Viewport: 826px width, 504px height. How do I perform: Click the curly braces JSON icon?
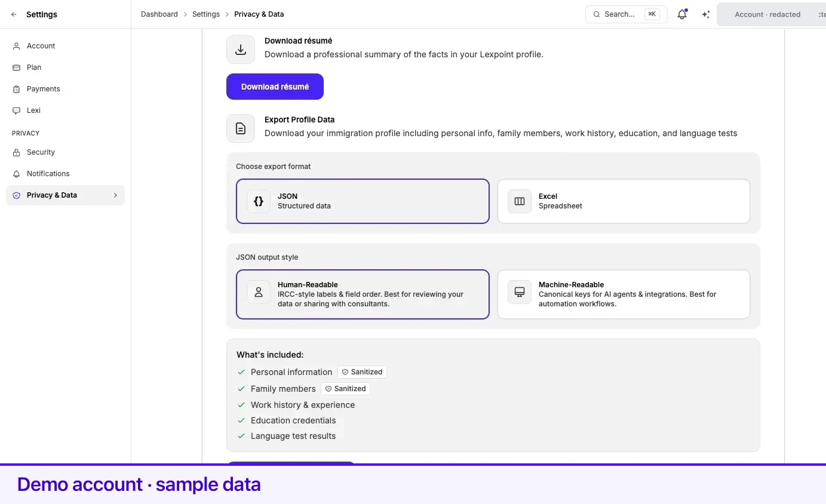pos(259,201)
